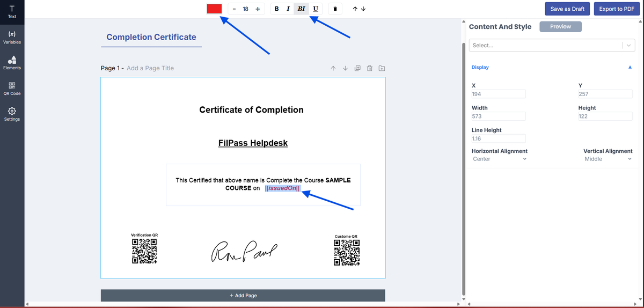This screenshot has width=644, height=308.
Task: Click the Preview button
Action: [560, 26]
